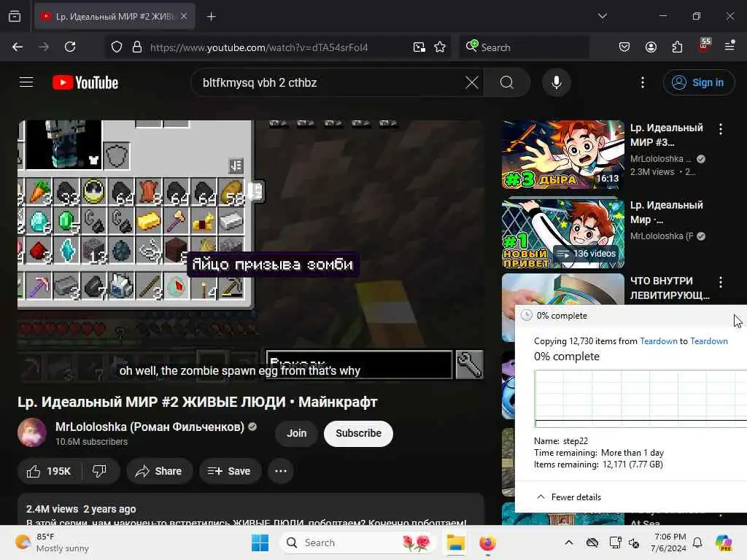The height and width of the screenshot is (560, 747).
Task: Open Идеальный Мир 136 videos playlist thumbnail
Action: pos(562,233)
